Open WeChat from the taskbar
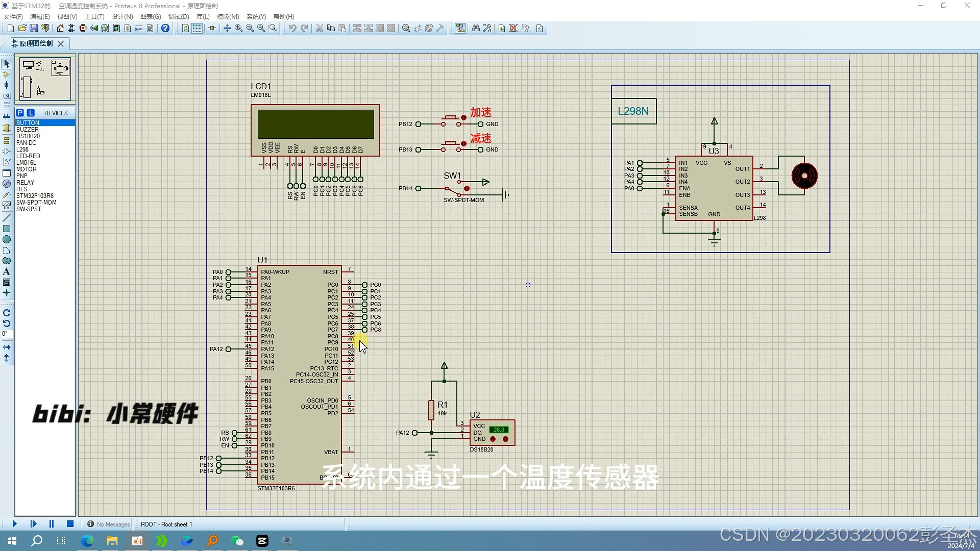The width and height of the screenshot is (980, 551). (237, 541)
